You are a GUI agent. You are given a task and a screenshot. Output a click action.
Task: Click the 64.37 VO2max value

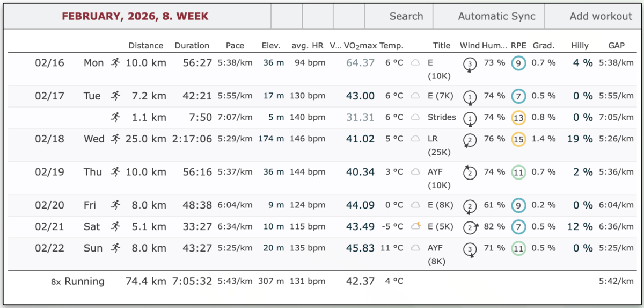pos(360,63)
